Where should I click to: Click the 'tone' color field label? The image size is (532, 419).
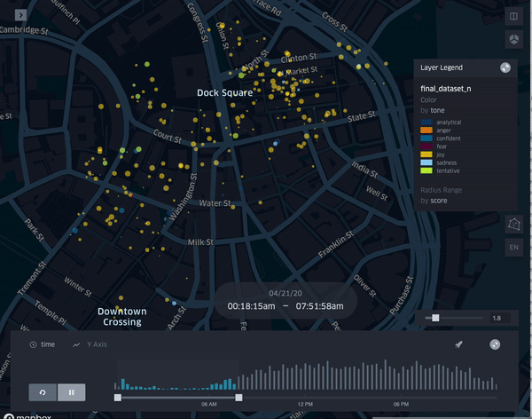[x=437, y=110]
